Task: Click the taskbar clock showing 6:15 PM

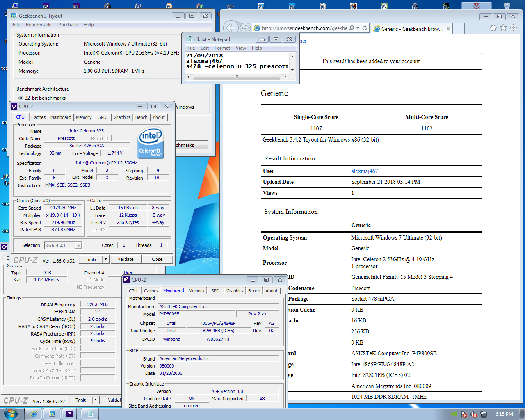Action: click(504, 414)
